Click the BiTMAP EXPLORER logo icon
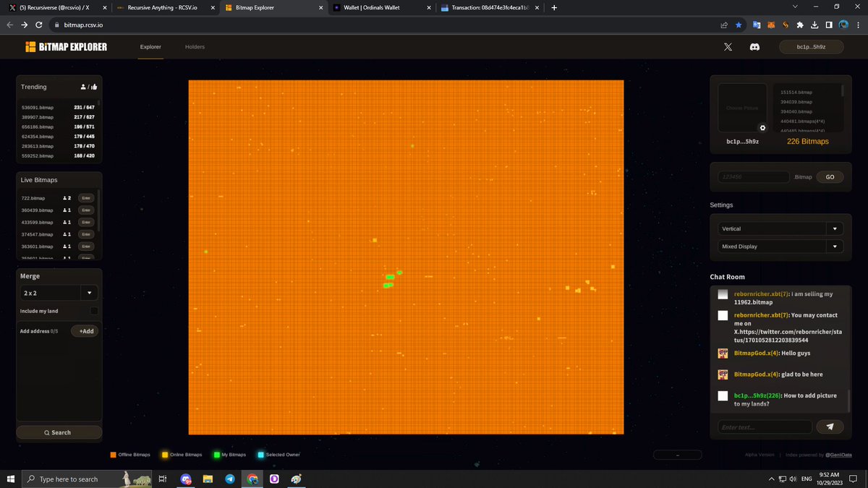868x488 pixels. pos(30,46)
